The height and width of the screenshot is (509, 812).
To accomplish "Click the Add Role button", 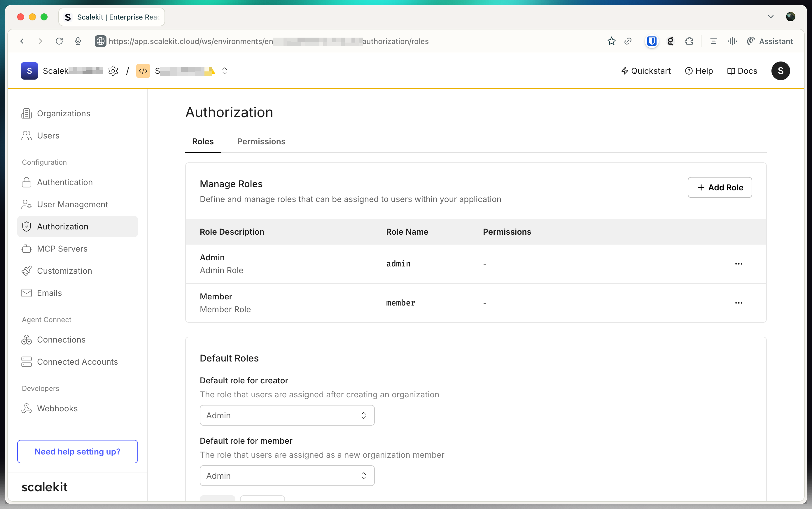I will (x=719, y=187).
